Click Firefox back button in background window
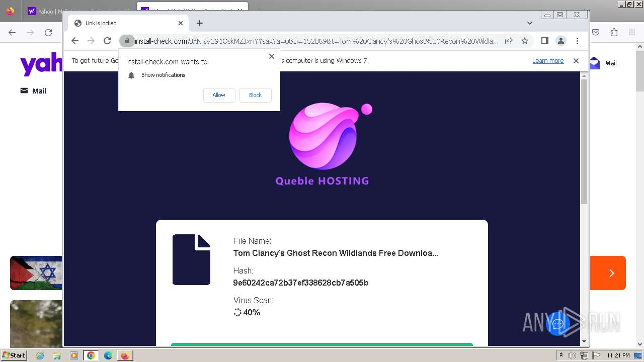The height and width of the screenshot is (362, 644). tap(12, 33)
